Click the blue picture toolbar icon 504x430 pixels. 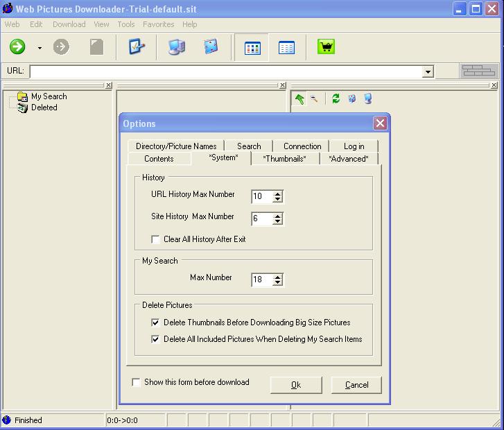pos(211,47)
